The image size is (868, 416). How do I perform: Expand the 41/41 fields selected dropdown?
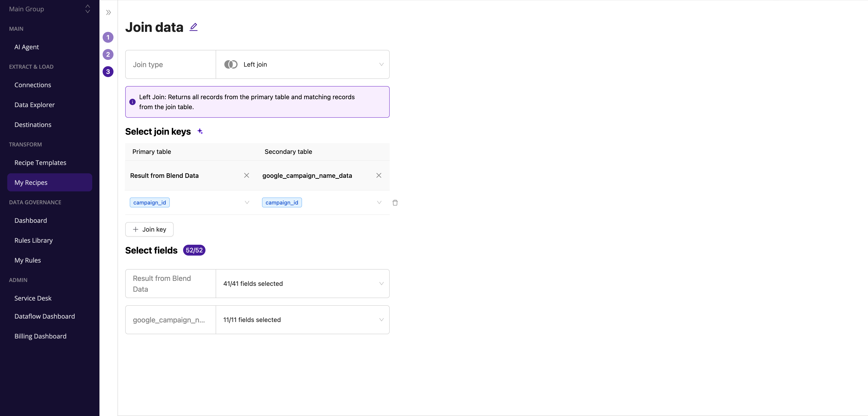click(x=302, y=284)
